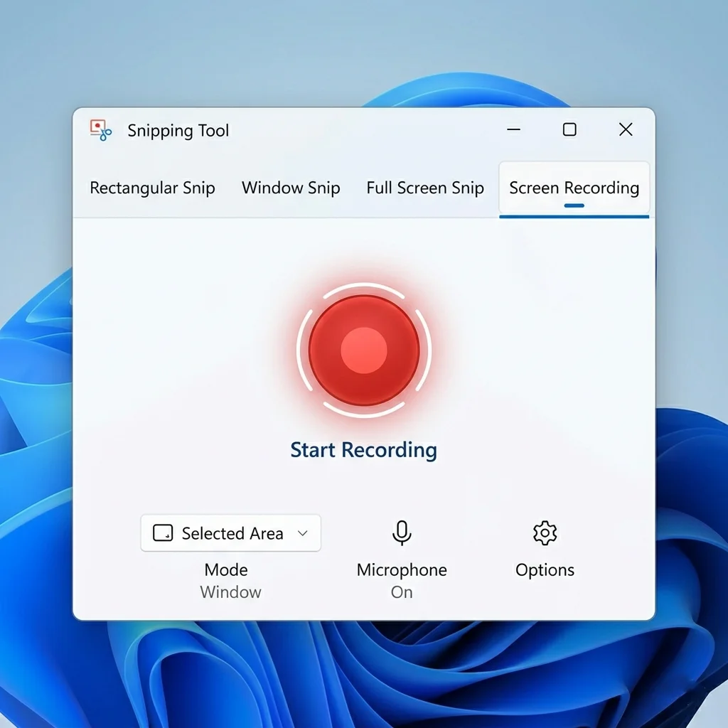The image size is (728, 728).
Task: Click the Snipping Tool logo in the title bar
Action: tap(100, 130)
